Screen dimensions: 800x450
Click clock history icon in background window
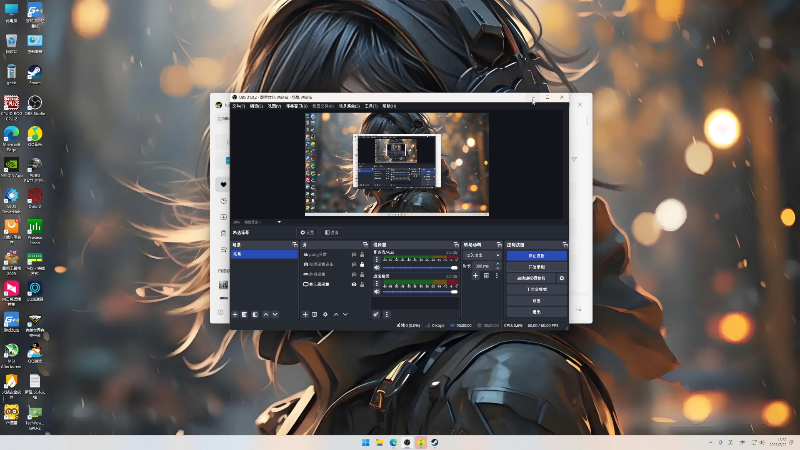[223, 201]
